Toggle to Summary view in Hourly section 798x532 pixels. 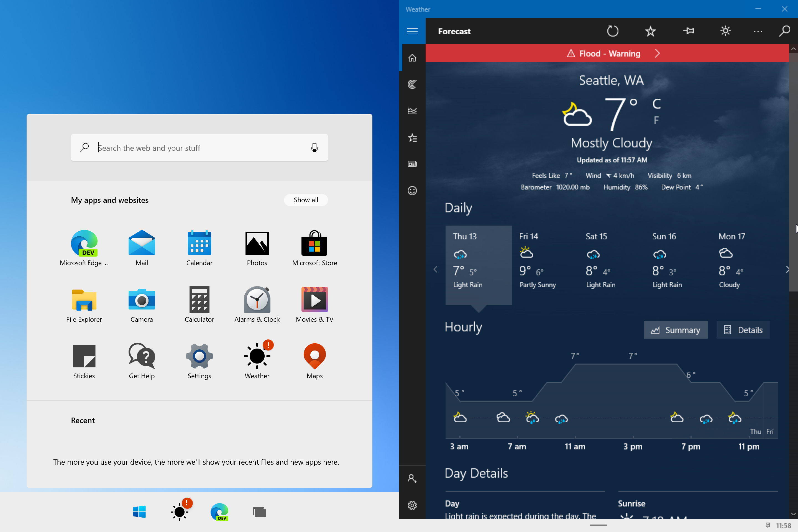676,329
